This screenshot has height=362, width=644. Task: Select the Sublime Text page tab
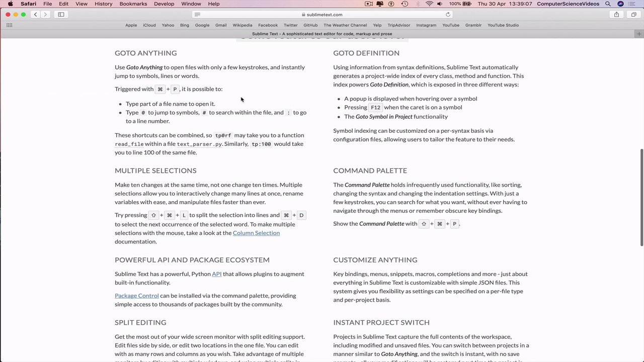[x=322, y=34]
